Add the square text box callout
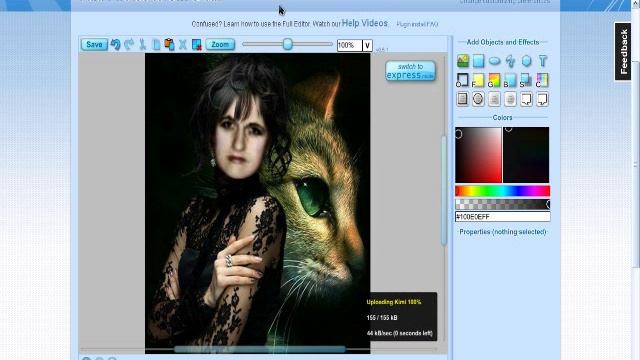Screen dimensions: 640x360 [462, 99]
